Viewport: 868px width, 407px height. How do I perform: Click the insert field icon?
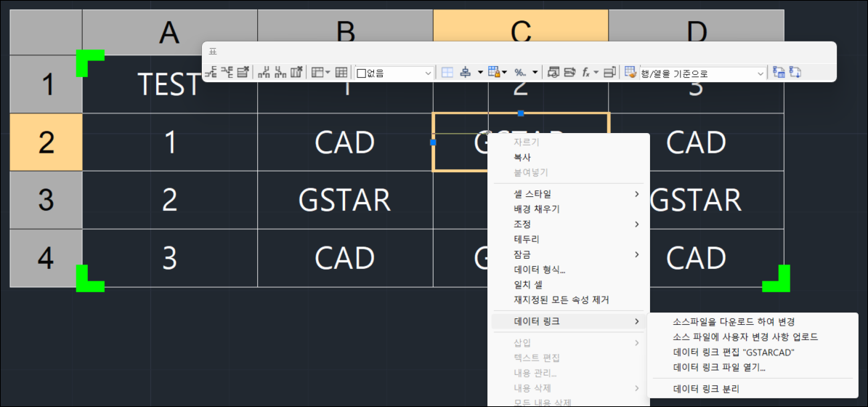tap(569, 73)
